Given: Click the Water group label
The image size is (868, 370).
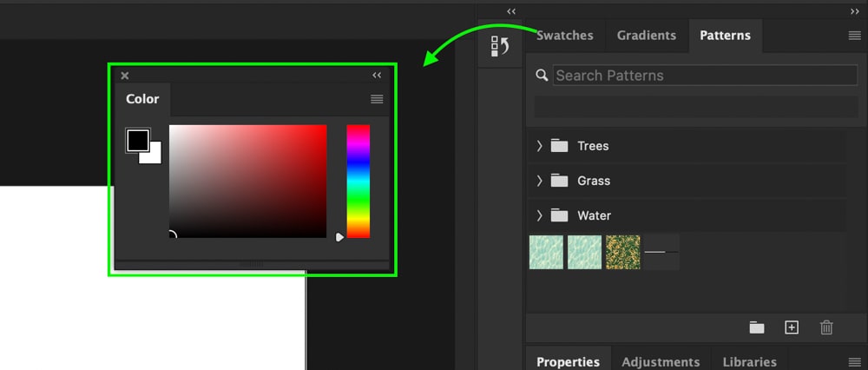Looking at the screenshot, I should [594, 215].
